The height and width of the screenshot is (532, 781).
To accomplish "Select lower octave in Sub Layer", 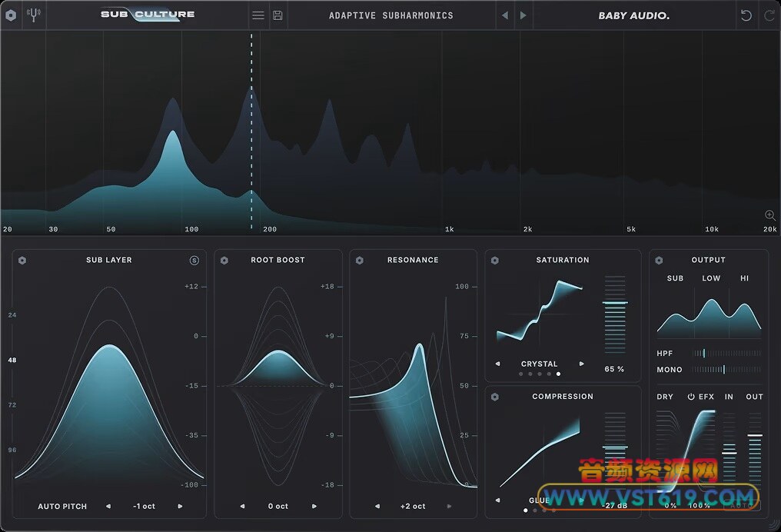I will pos(108,506).
